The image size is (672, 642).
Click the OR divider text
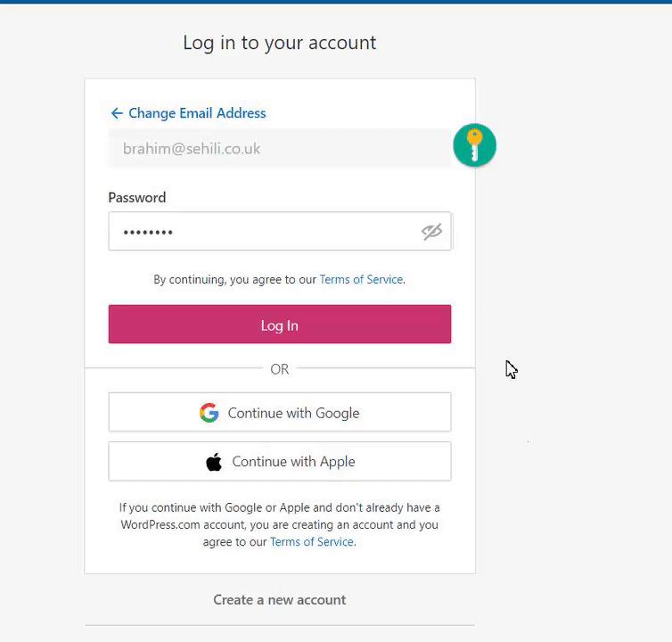tap(280, 369)
